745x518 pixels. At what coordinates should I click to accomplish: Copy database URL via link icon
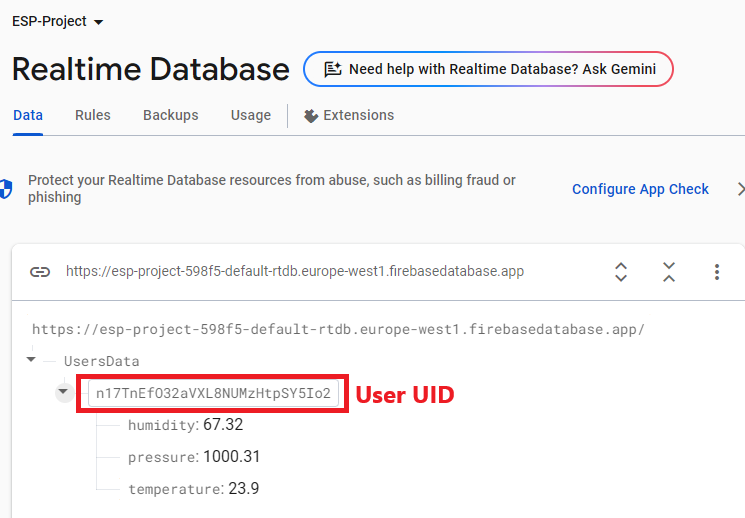(x=40, y=272)
